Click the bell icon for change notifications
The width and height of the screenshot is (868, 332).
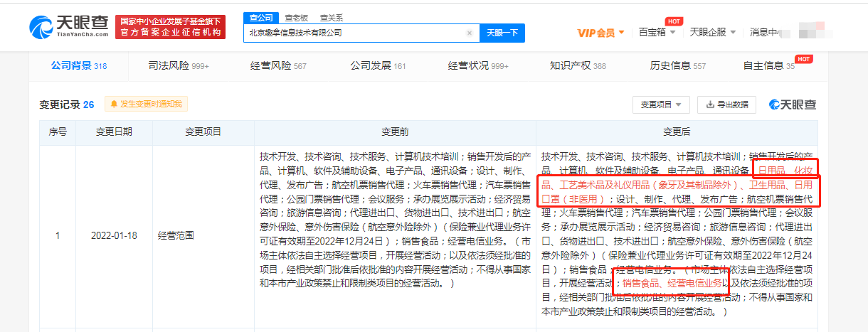pyautogui.click(x=115, y=105)
